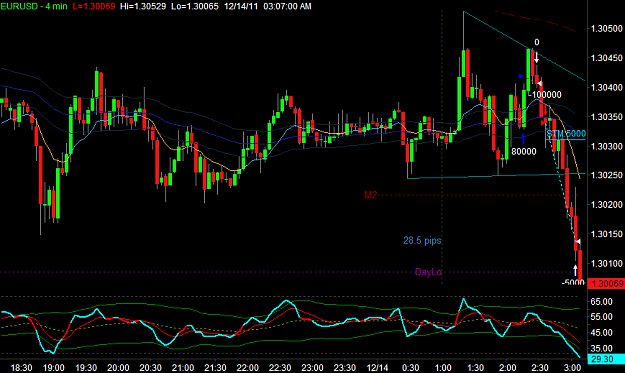Click the 1.30150 price axis label
625x373 pixels.
606,234
